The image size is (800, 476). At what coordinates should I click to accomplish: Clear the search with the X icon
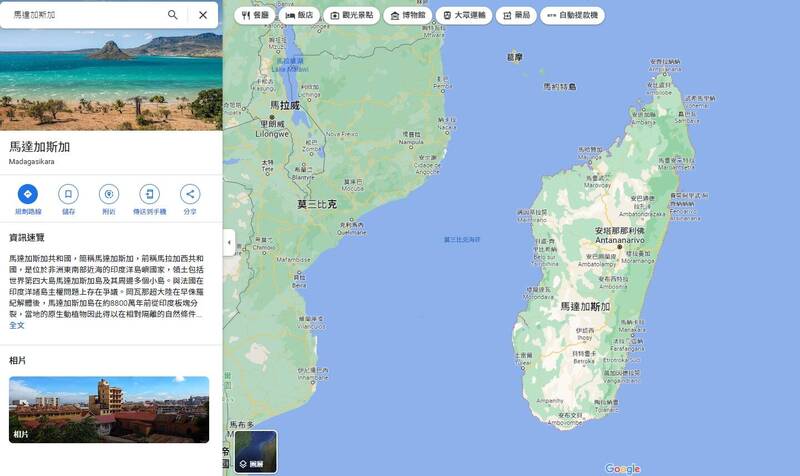coord(203,15)
